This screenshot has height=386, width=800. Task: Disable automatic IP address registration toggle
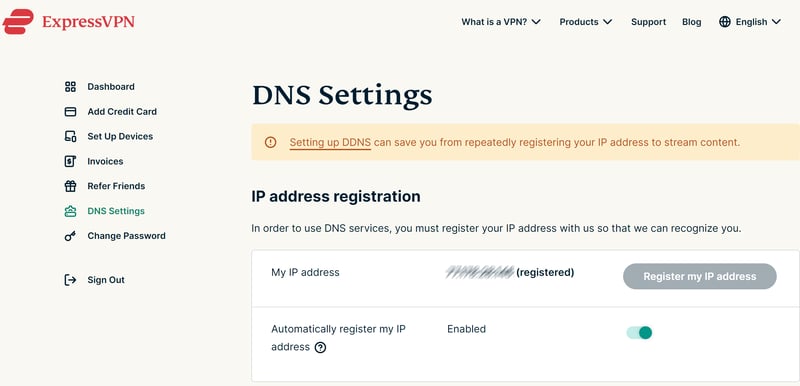point(639,333)
